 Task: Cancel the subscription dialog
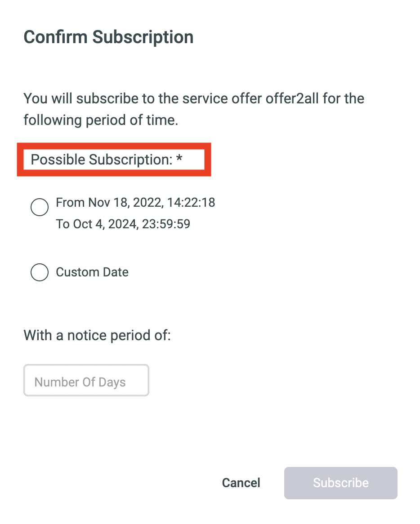(241, 483)
